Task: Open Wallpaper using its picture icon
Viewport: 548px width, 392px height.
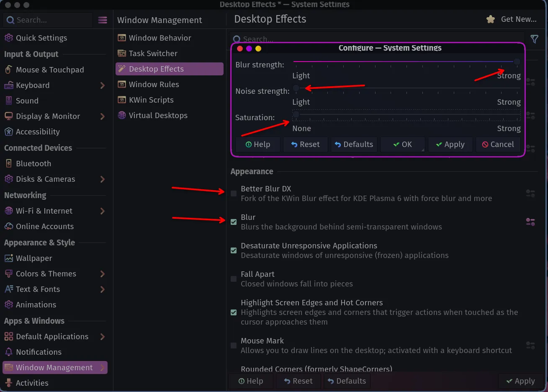Action: coord(8,258)
